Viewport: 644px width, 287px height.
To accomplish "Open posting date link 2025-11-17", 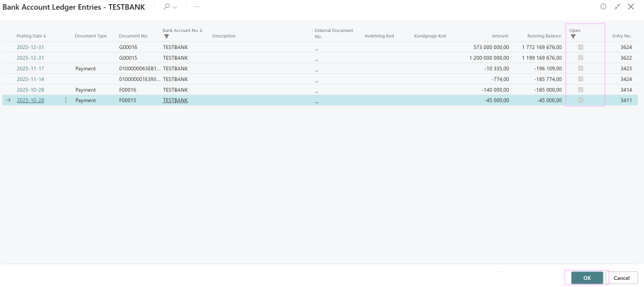I will pos(31,69).
